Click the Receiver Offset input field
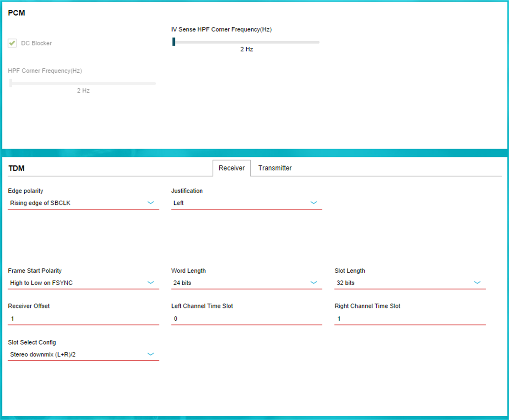 [x=83, y=319]
